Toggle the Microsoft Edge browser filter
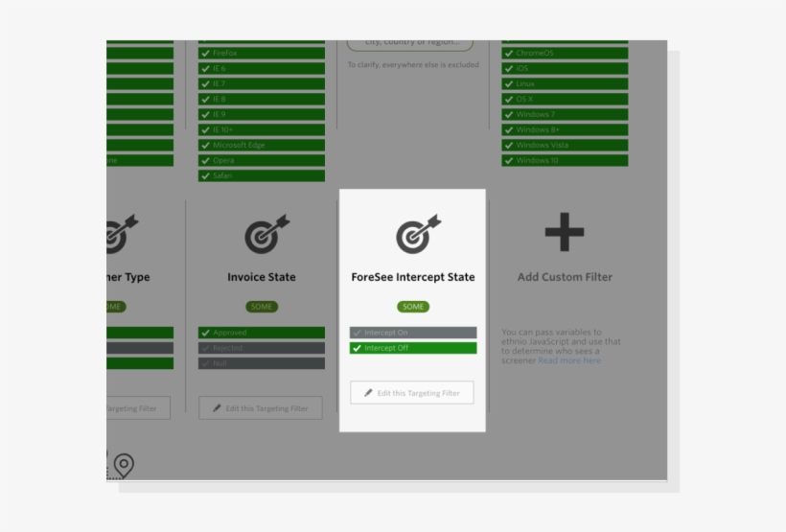 261,145
